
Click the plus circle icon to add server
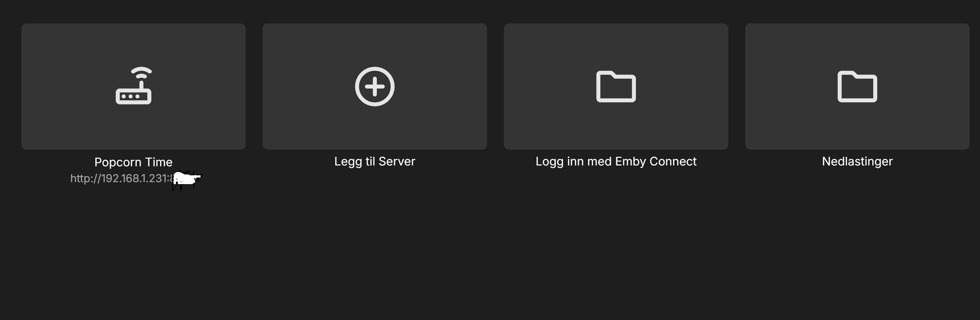click(375, 86)
